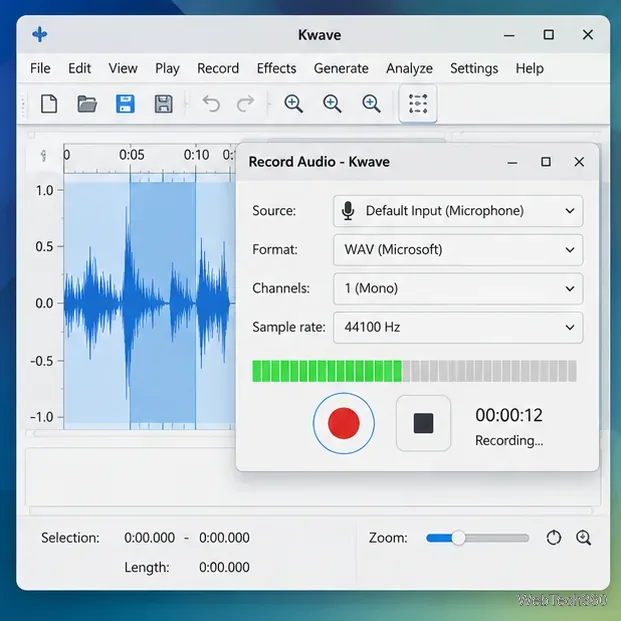Click the 0:05 marker on the time ruler

pos(131,154)
